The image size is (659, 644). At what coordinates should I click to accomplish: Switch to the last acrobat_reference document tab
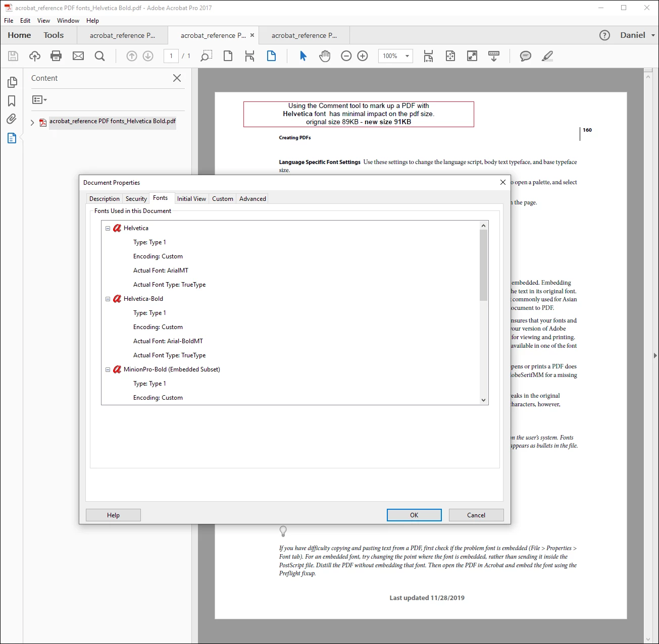[x=304, y=35]
